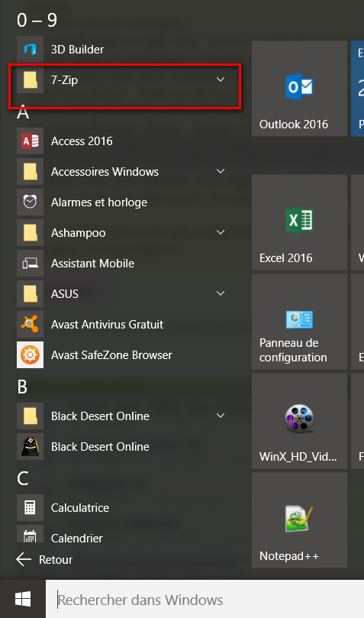364x618 pixels.
Task: Click the 7-Zip folder icon
Action: (x=30, y=80)
